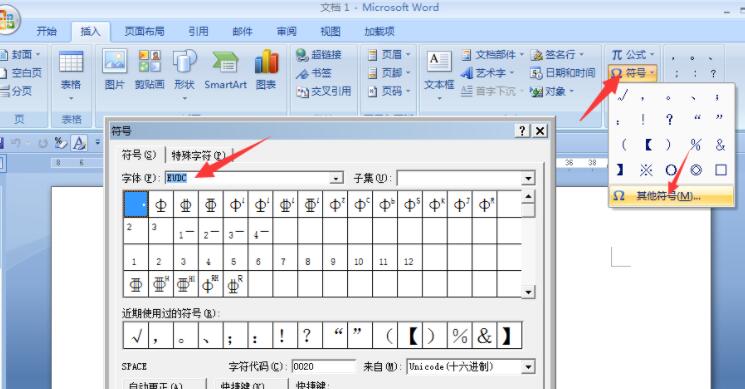The height and width of the screenshot is (389, 745).
Task: Open the Add-Ins (加载项) tab
Action: 379,31
